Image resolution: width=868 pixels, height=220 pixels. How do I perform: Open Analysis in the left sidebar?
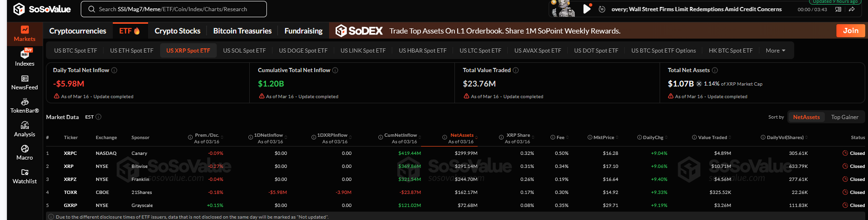pyautogui.click(x=25, y=129)
